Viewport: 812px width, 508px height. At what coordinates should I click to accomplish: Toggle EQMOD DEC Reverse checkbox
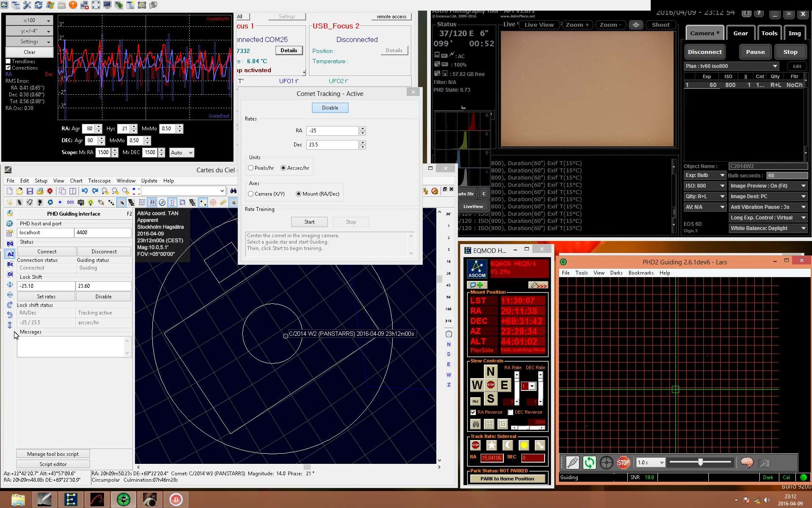click(x=511, y=412)
